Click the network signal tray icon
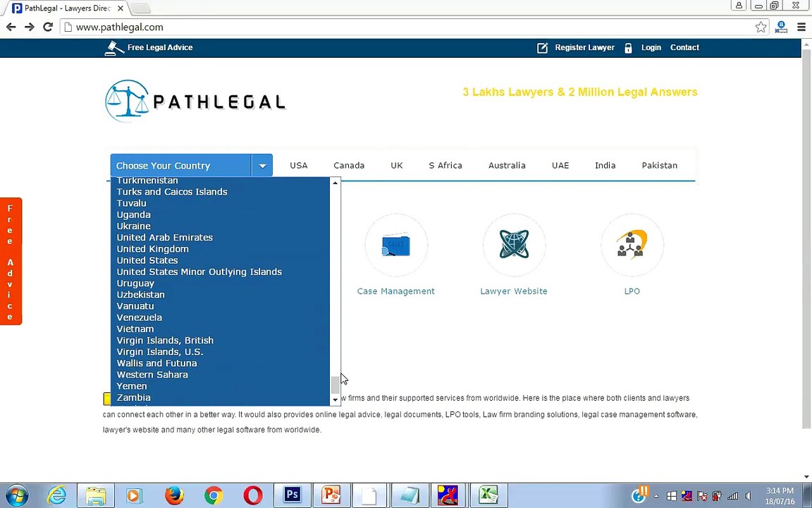The width and height of the screenshot is (812, 508). point(733,496)
